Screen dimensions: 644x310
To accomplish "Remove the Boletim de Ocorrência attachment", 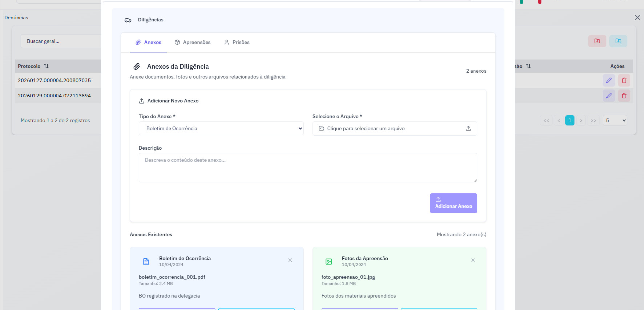I will (290, 260).
